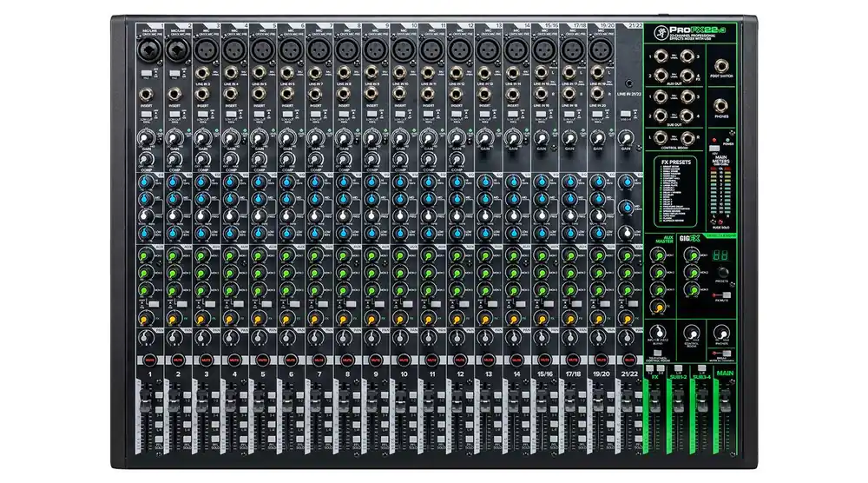Click the MAIN fader

coord(725,400)
